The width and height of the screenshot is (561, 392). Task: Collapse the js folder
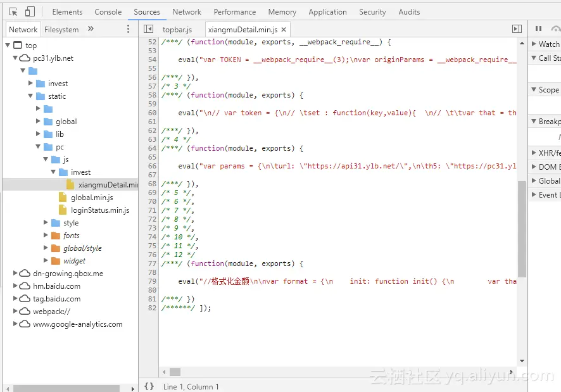pos(46,160)
